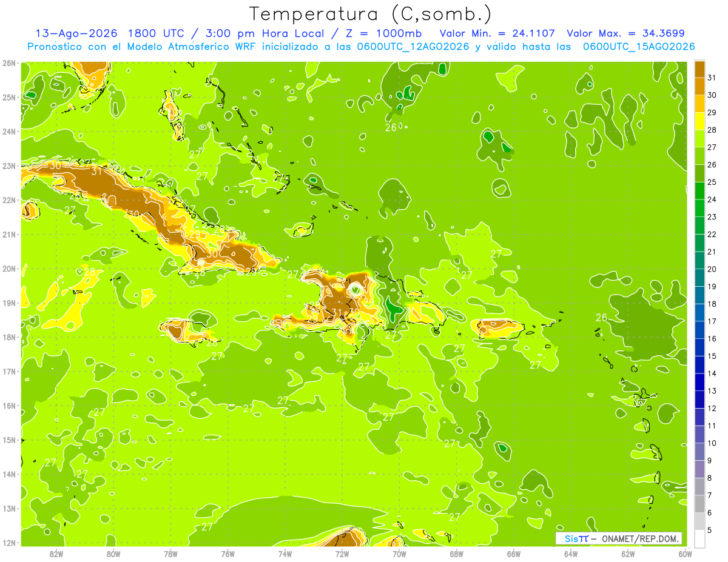Click longitude axis label '70W'
This screenshot has width=728, height=562.
point(399,554)
